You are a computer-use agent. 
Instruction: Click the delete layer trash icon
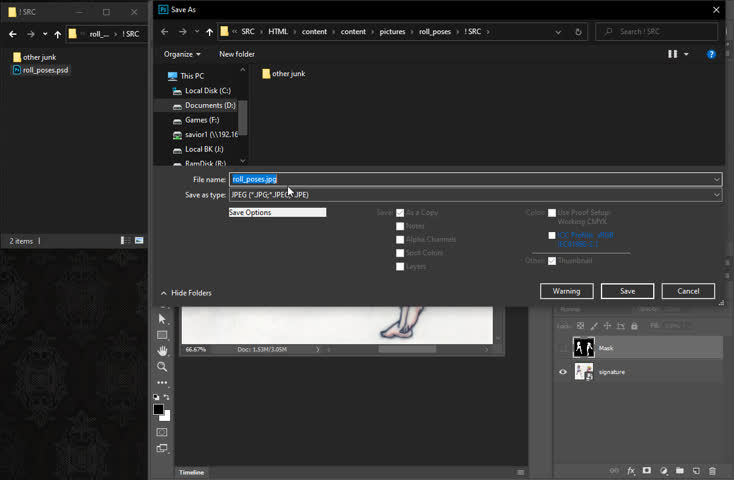click(712, 470)
